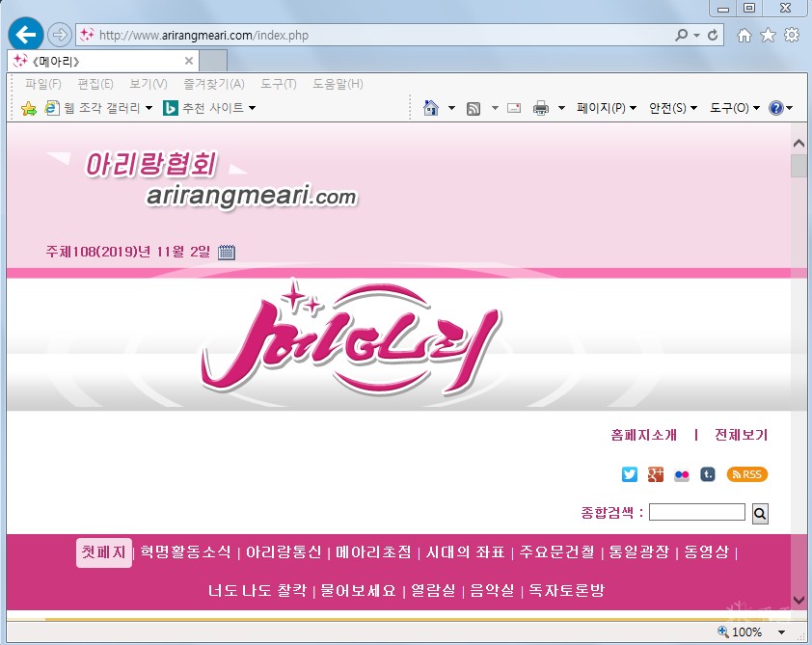Open a new blank tab
Image resolution: width=812 pixels, height=645 pixels.
point(213,61)
